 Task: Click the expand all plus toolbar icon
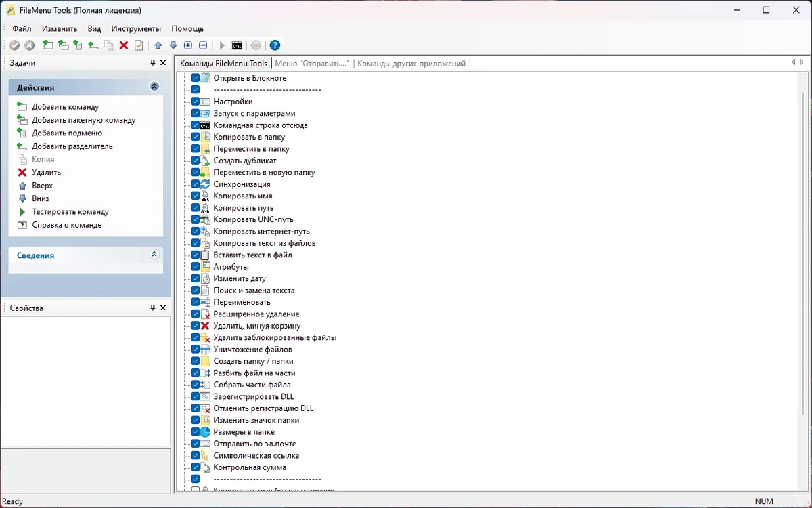188,45
